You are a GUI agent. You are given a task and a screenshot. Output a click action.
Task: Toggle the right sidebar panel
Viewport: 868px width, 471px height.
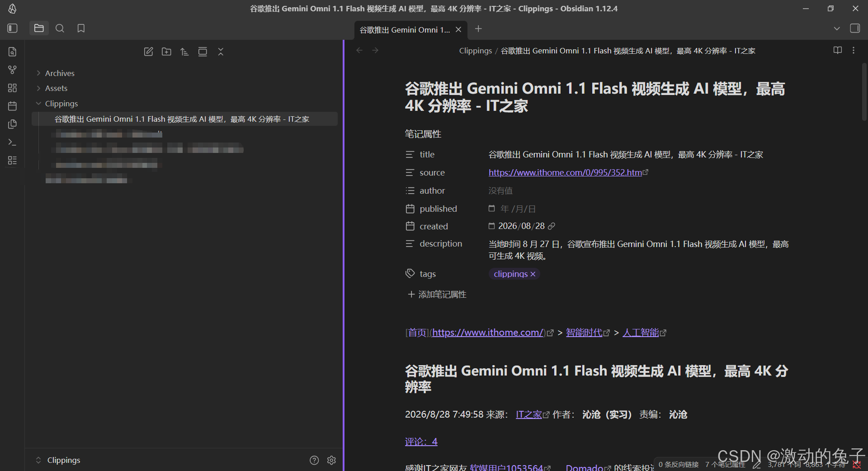pos(855,28)
